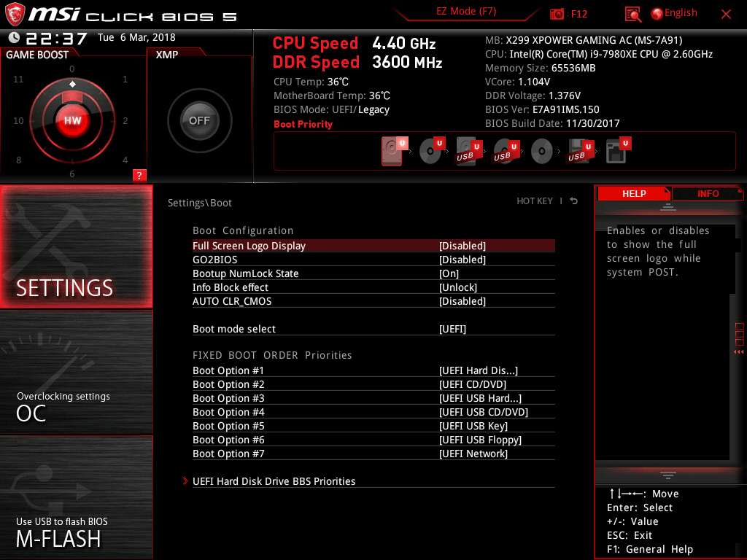Change language via the English label
Image resolution: width=747 pixels, height=560 pixels.
[x=681, y=13]
